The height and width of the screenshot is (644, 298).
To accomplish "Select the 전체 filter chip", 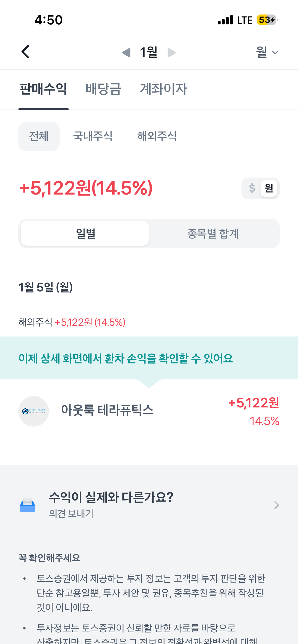I will [x=39, y=136].
